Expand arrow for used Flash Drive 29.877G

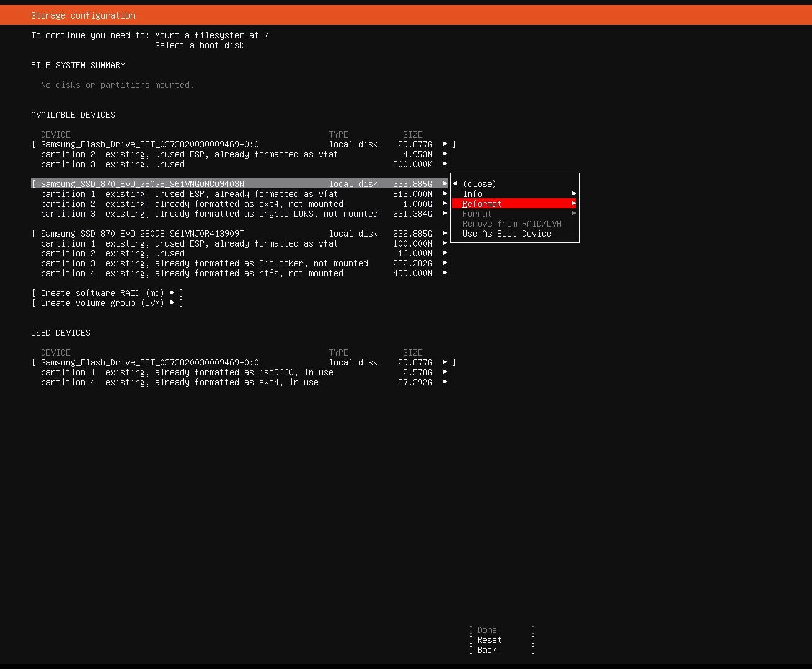445,362
